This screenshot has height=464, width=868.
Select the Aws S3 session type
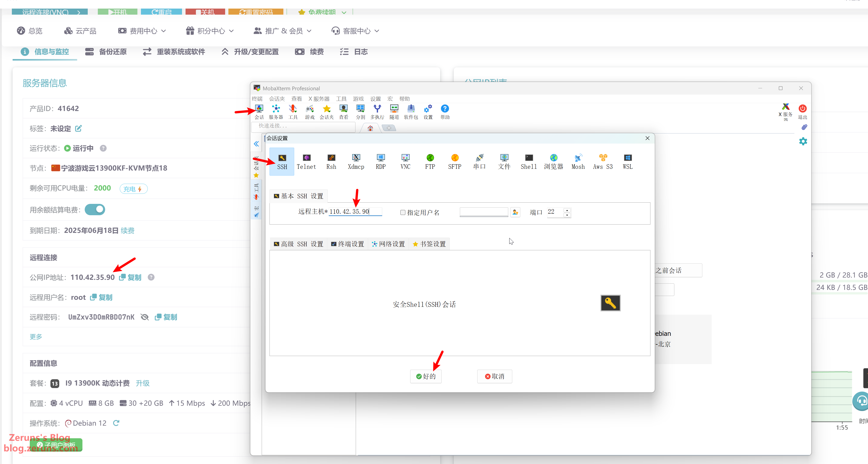click(603, 161)
